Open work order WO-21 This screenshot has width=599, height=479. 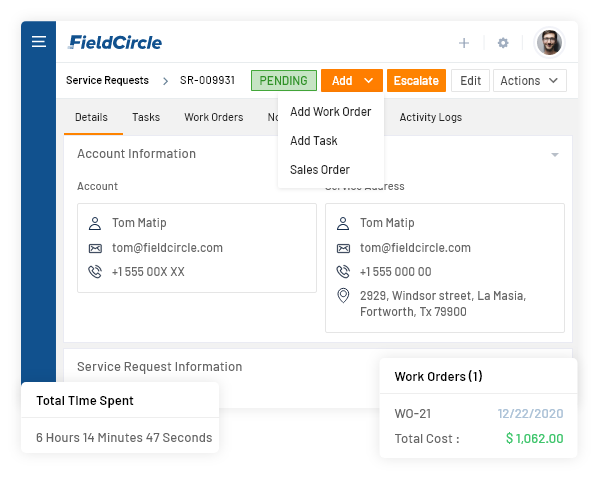point(413,414)
